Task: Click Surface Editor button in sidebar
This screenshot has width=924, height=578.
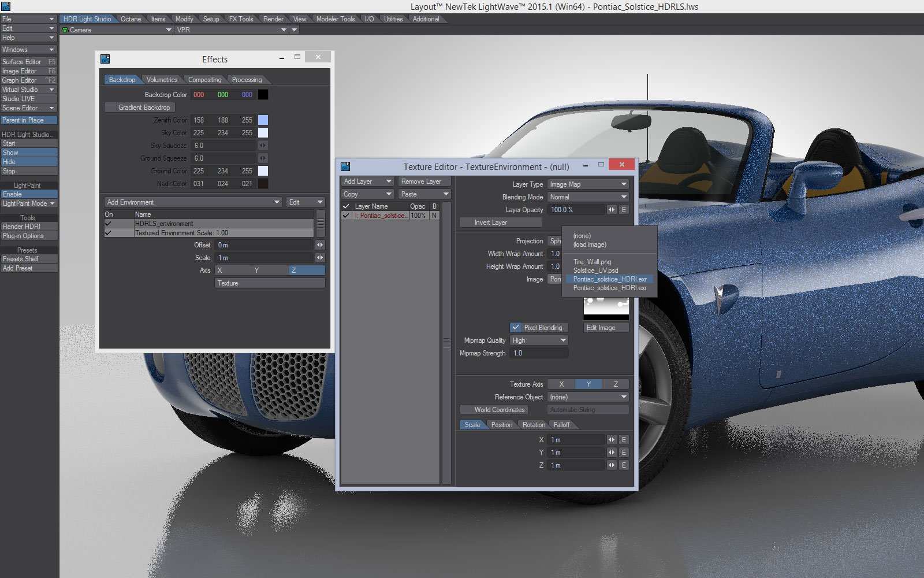Action: click(29, 62)
